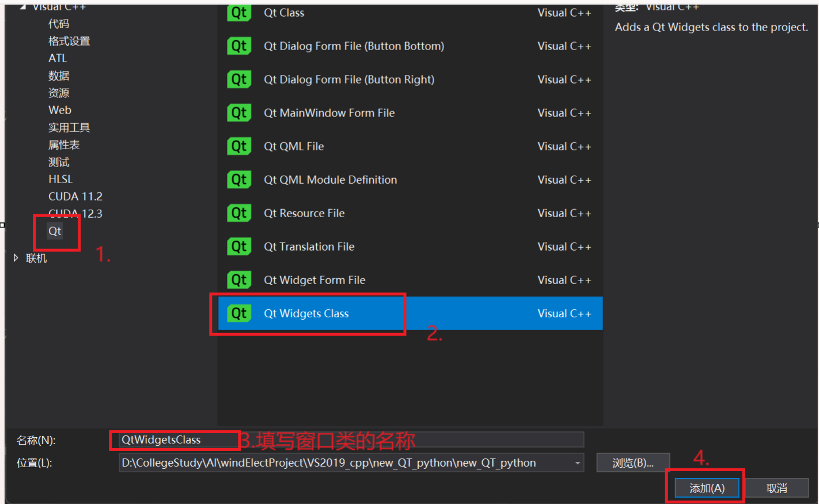Click the 添加(A) button
Viewport: 819px width, 504px height.
pyautogui.click(x=707, y=488)
